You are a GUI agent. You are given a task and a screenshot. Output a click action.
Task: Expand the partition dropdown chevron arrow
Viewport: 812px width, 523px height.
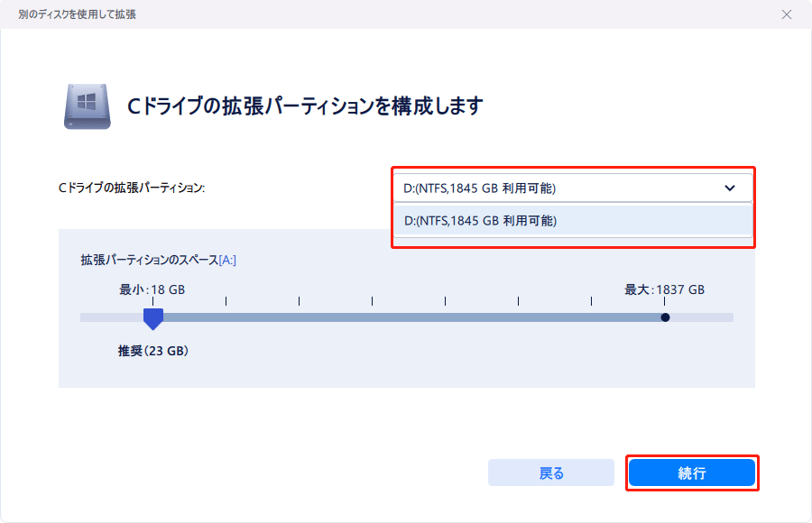(729, 188)
